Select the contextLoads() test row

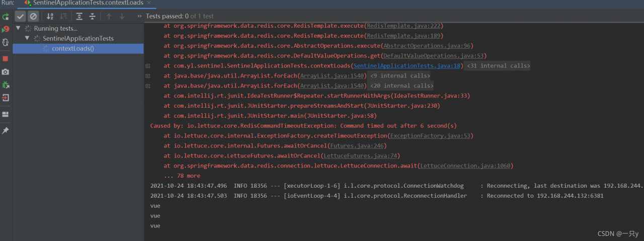[78, 48]
